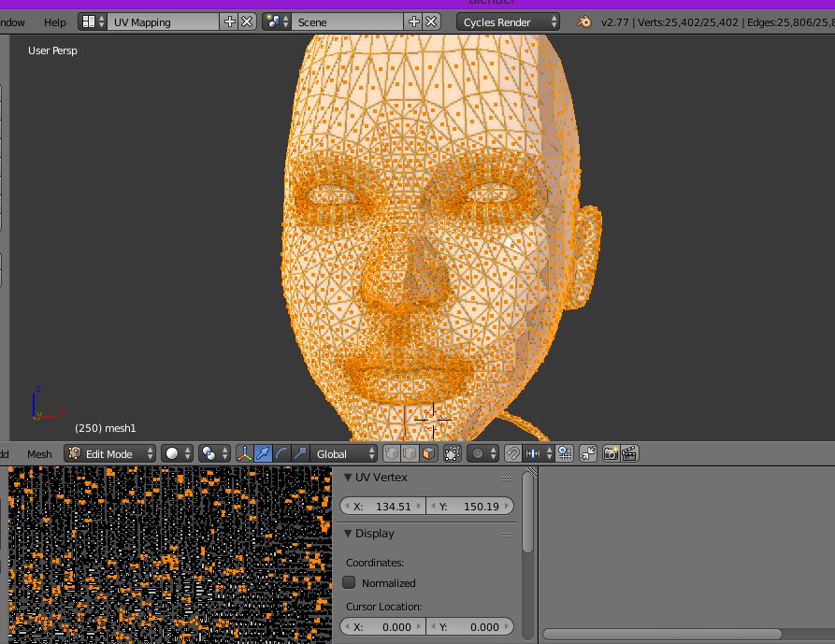Open the Mesh menu
The image size is (835, 644).
[39, 453]
